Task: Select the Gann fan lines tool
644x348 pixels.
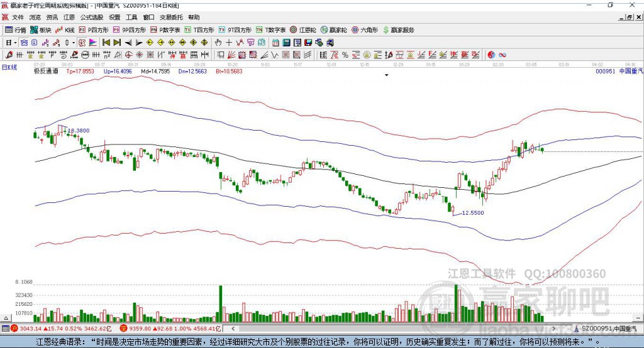Action: [x=231, y=55]
